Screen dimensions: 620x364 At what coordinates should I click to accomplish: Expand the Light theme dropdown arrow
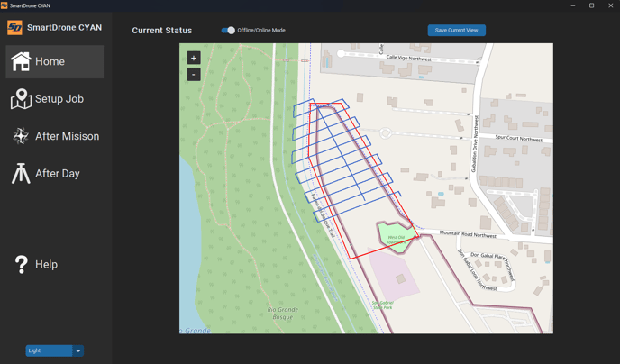click(x=77, y=350)
